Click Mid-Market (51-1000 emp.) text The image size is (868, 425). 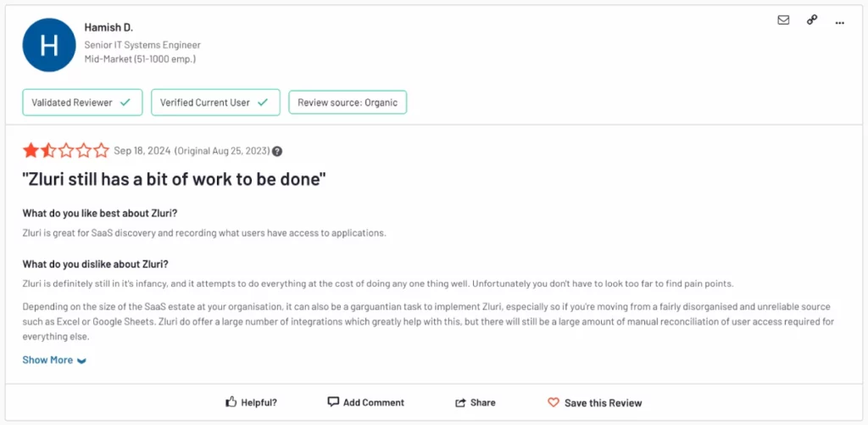tap(140, 59)
